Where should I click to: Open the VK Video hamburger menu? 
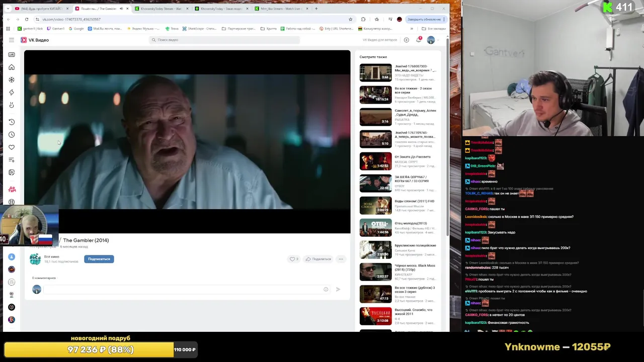(x=12, y=40)
